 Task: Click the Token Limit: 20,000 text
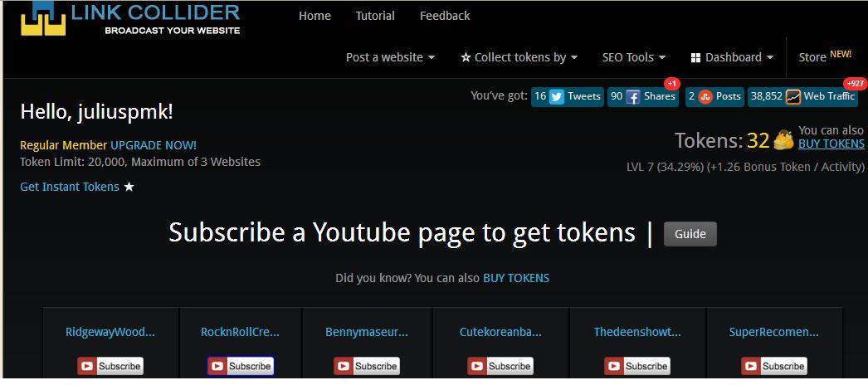74,163
